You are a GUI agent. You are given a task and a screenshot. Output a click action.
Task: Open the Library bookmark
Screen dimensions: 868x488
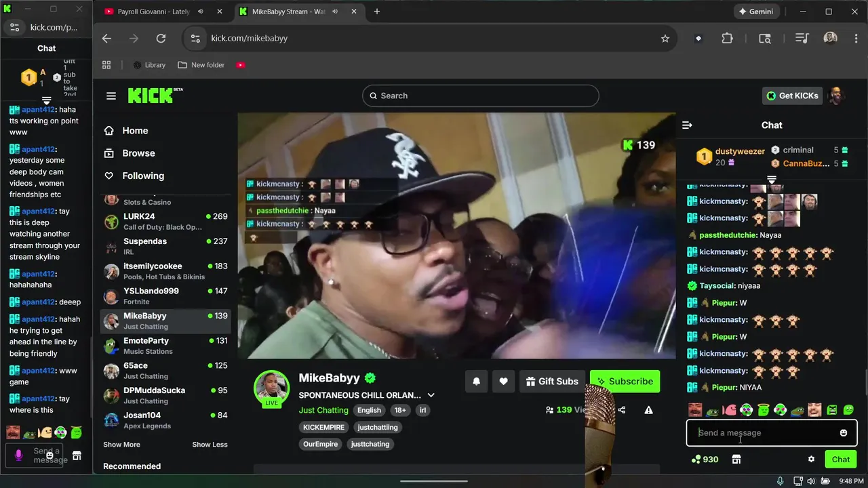point(149,65)
